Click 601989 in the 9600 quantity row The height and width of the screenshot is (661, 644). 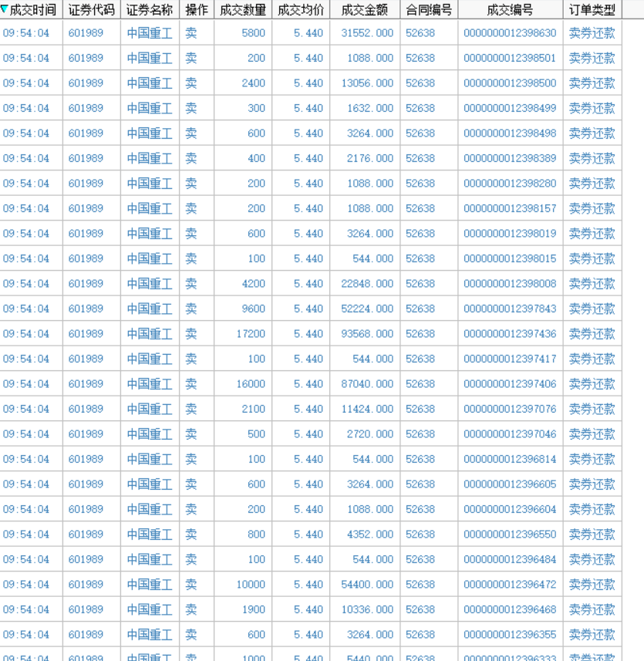click(86, 309)
